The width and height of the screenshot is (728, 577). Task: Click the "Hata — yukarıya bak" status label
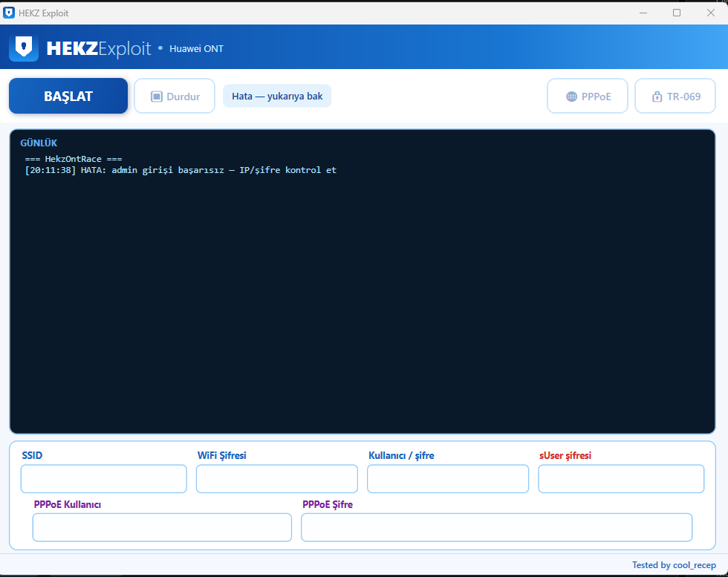(277, 96)
